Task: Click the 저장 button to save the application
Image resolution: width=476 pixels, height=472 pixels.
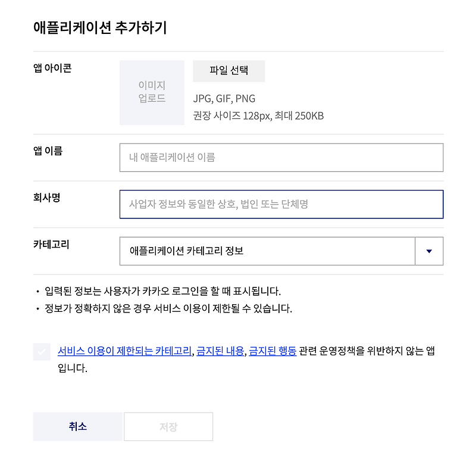Action: pyautogui.click(x=168, y=426)
